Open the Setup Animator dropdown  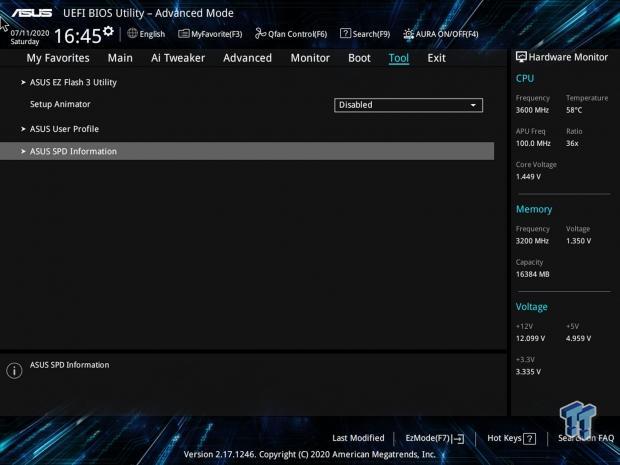click(x=408, y=105)
